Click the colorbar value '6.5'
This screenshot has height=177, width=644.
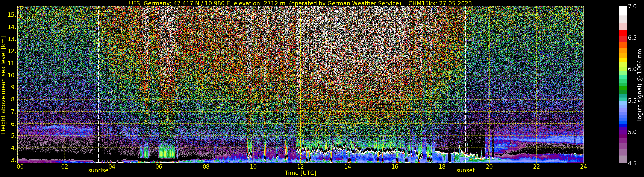(632, 38)
